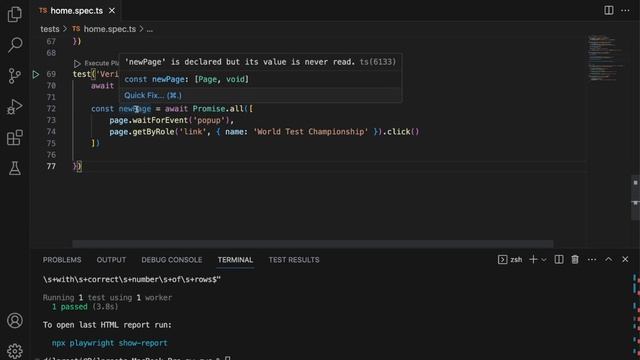
Task: Open terminal panel more actions ellipsis
Action: (592, 260)
